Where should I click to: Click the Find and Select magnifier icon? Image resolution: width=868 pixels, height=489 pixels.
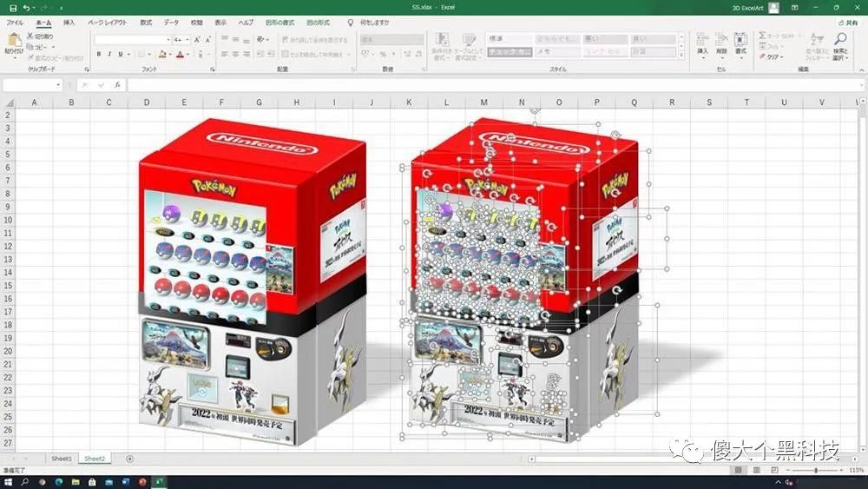click(840, 39)
